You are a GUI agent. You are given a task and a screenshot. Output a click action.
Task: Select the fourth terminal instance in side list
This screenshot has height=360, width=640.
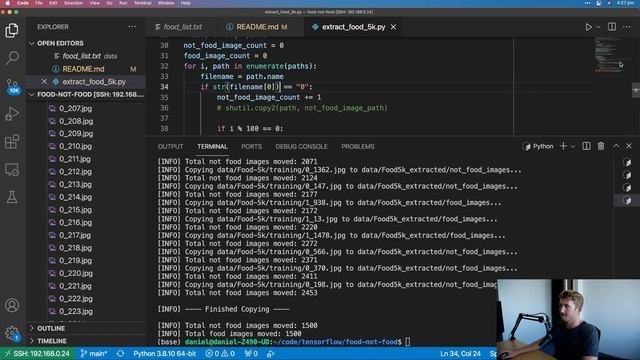(x=627, y=200)
